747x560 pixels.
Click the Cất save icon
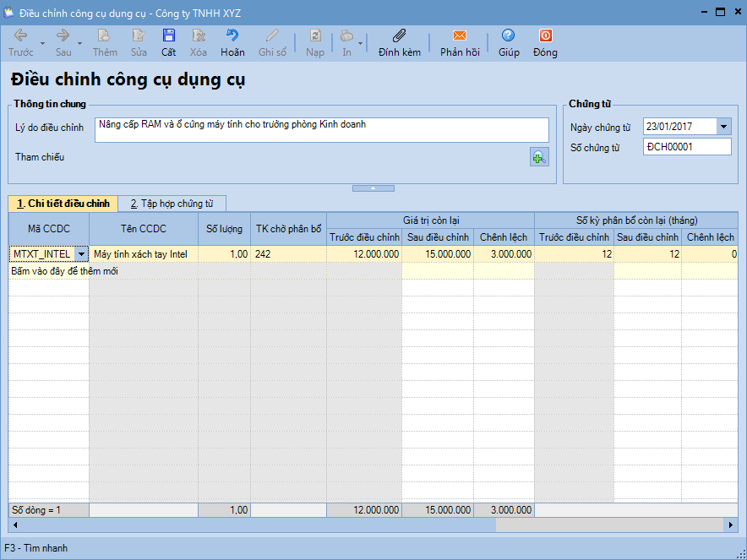[x=168, y=36]
